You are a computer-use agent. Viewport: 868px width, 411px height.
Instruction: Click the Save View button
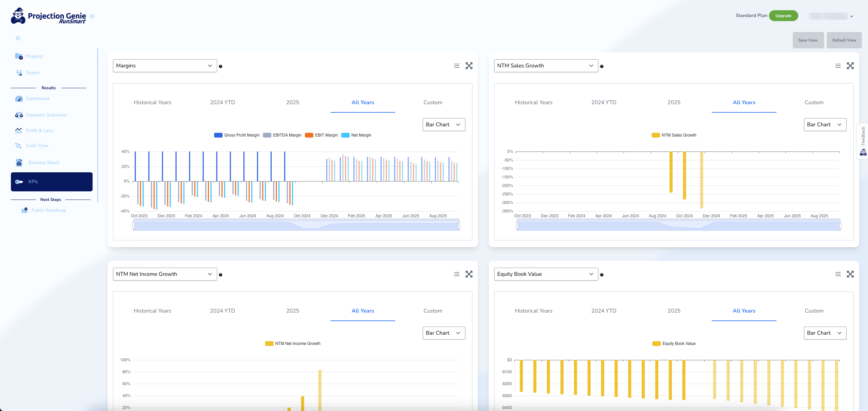tap(808, 40)
